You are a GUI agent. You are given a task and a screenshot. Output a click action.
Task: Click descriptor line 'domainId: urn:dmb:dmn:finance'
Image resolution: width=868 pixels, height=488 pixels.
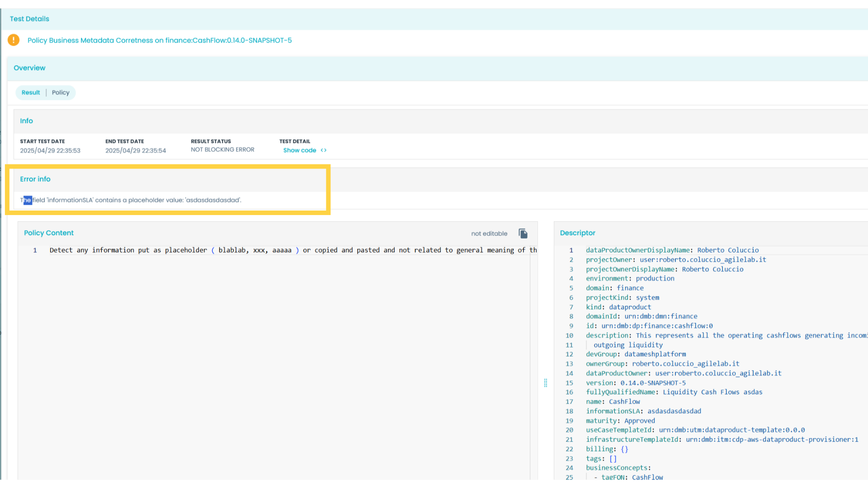(642, 317)
